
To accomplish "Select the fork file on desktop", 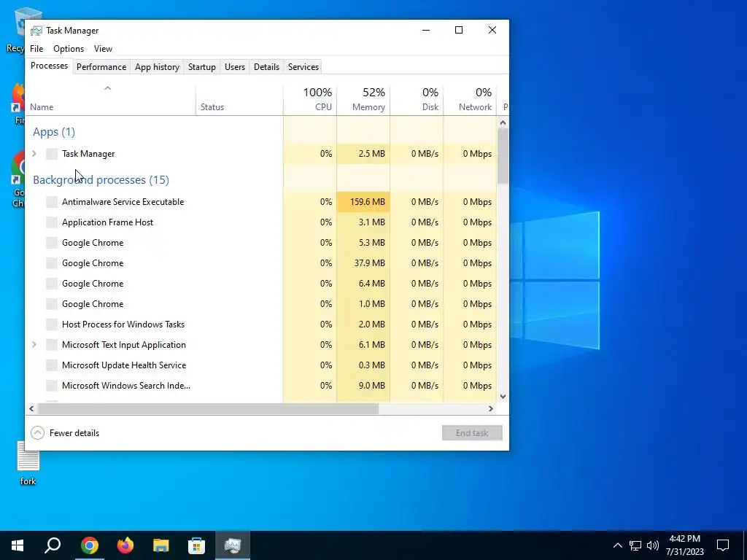I will (x=28, y=463).
